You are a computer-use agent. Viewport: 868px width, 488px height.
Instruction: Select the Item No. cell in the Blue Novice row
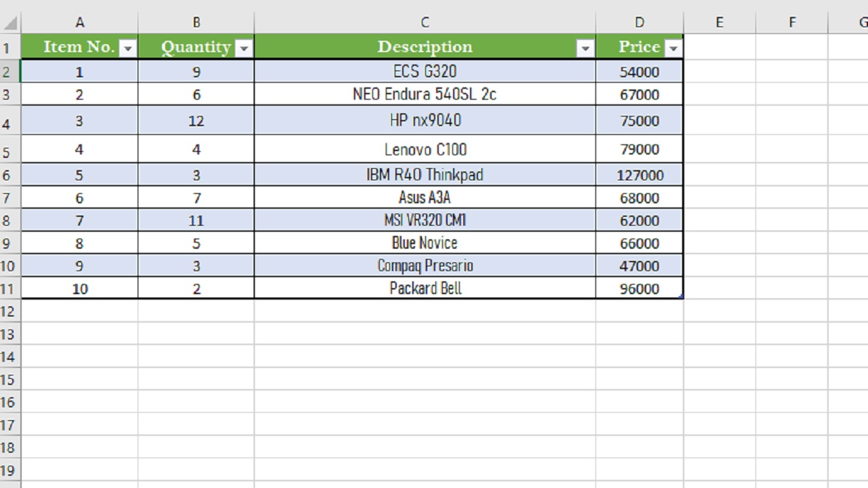click(79, 243)
